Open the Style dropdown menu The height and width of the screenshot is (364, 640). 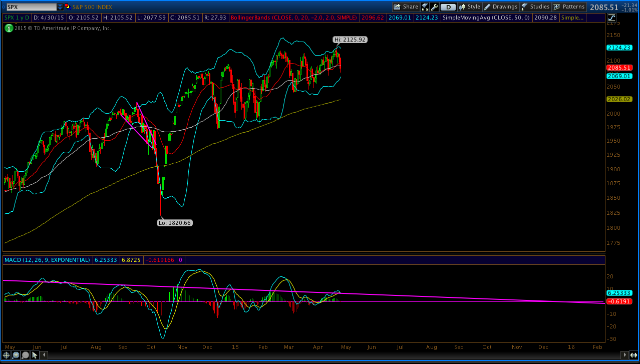pyautogui.click(x=470, y=7)
